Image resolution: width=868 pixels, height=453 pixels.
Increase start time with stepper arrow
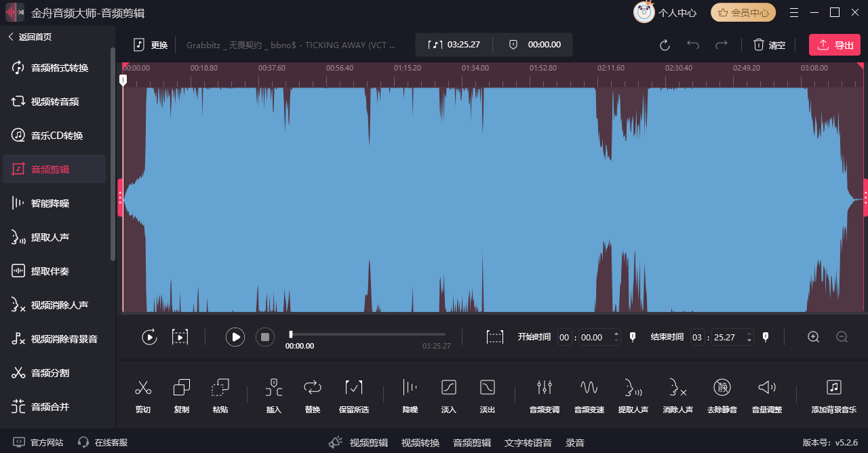616,333
